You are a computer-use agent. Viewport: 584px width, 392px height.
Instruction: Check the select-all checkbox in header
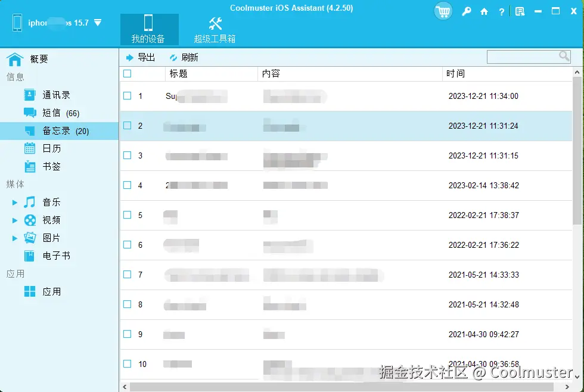(128, 73)
